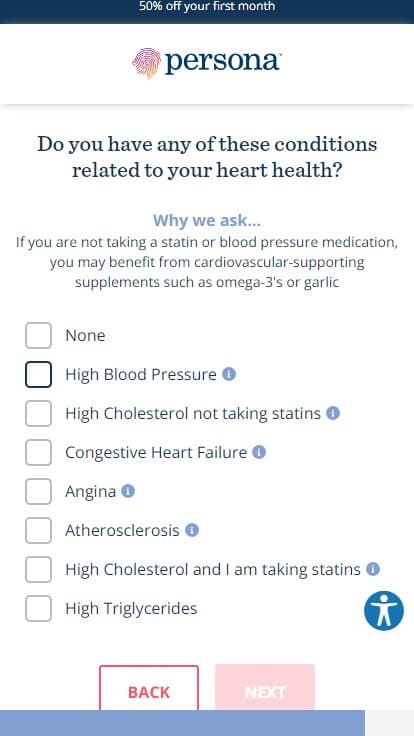
Task: Show info tooltip beside Angina
Action: [128, 491]
